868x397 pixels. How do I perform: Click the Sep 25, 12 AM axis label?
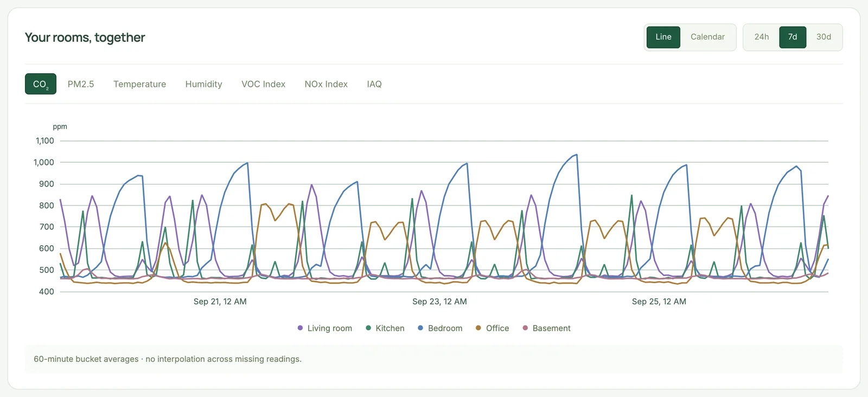click(x=659, y=302)
